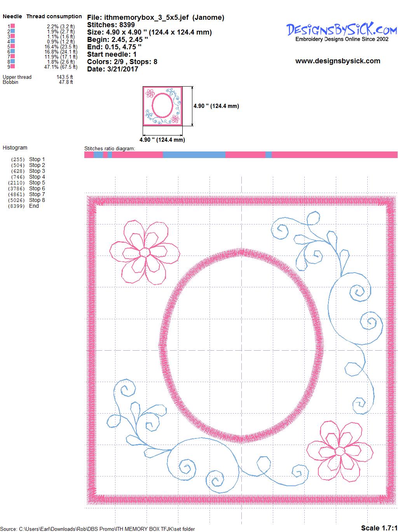
Task: Click the Thread consumption column header
Action: 54,16
